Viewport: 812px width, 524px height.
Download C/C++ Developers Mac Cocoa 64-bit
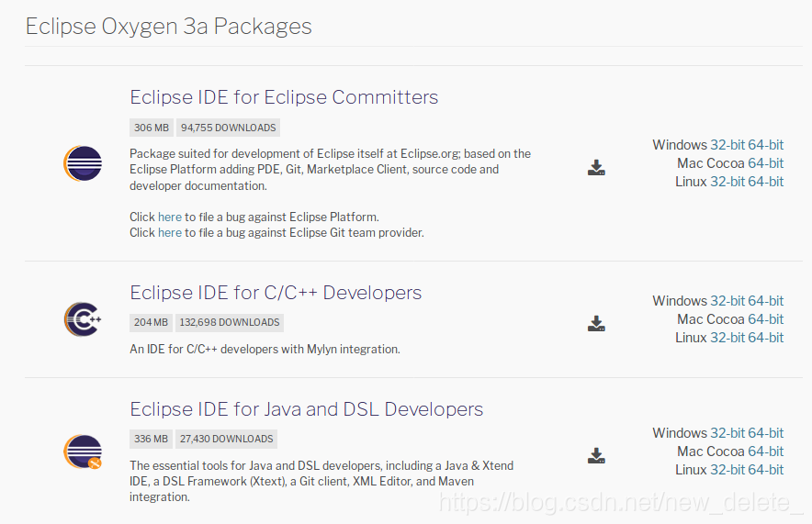click(x=765, y=319)
